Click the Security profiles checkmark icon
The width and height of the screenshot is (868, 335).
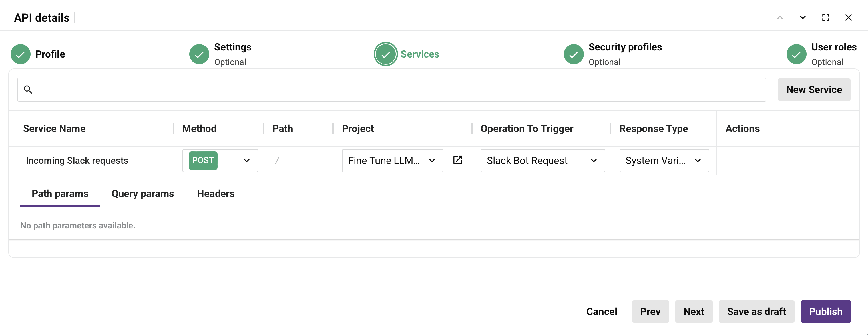tap(573, 54)
